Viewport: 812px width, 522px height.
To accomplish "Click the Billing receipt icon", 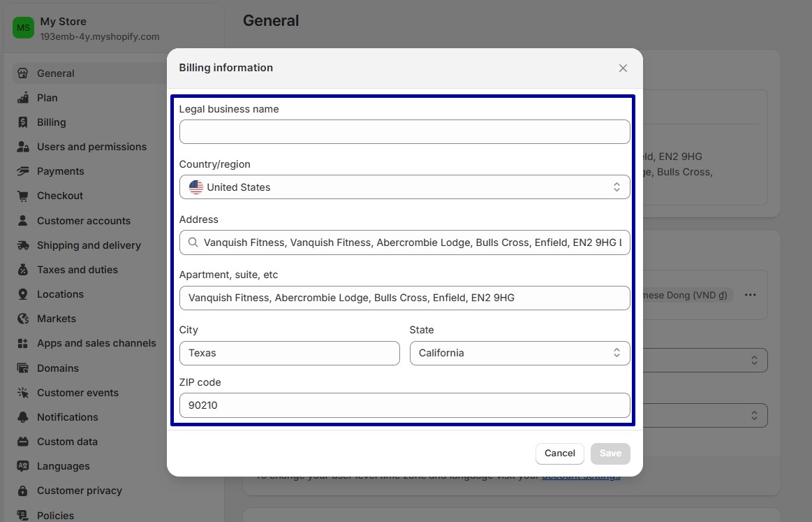I will 23,122.
